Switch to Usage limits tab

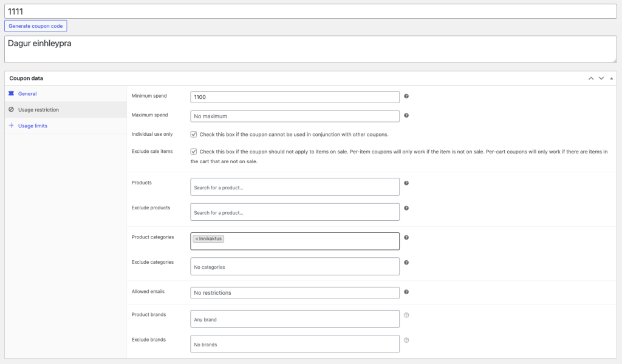tap(32, 126)
